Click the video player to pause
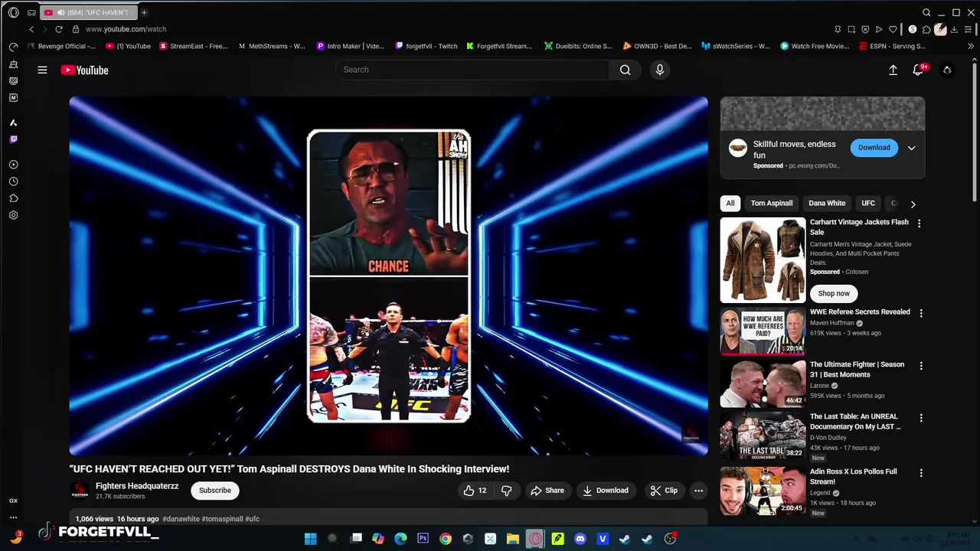The width and height of the screenshot is (980, 551). pyautogui.click(x=388, y=275)
